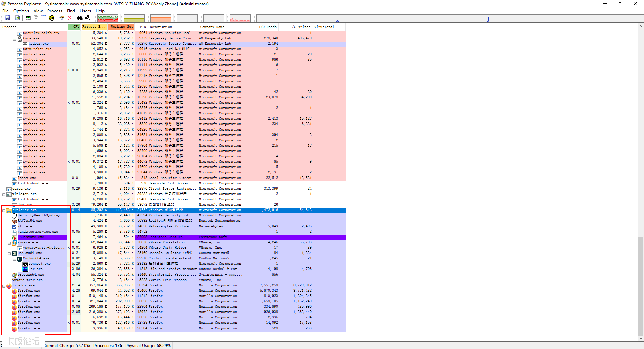
Task: Sort by the VirusTotal column header
Action: coord(329,27)
